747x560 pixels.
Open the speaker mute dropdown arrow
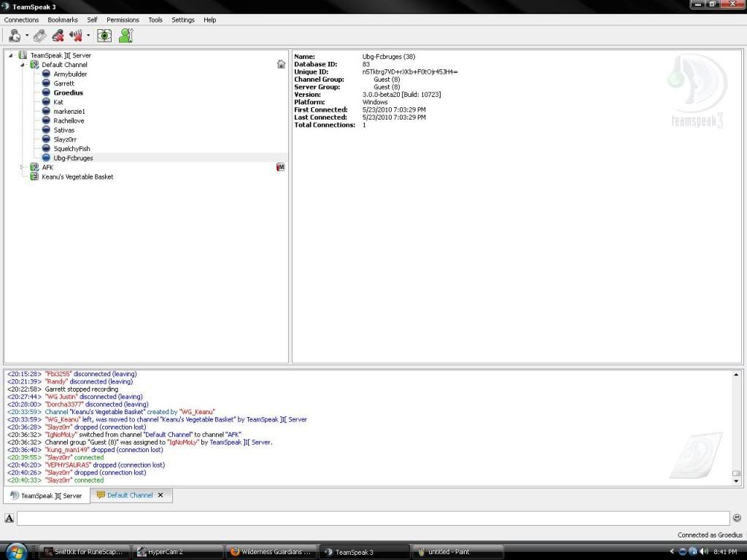pyautogui.click(x=88, y=35)
